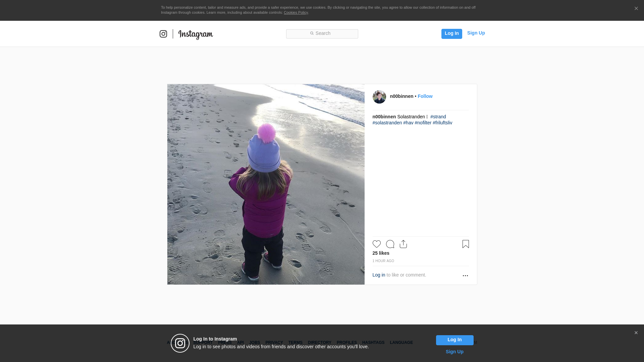Viewport: 644px width, 362px height.
Task: Open the Instagram wordmark logo
Action: click(196, 35)
